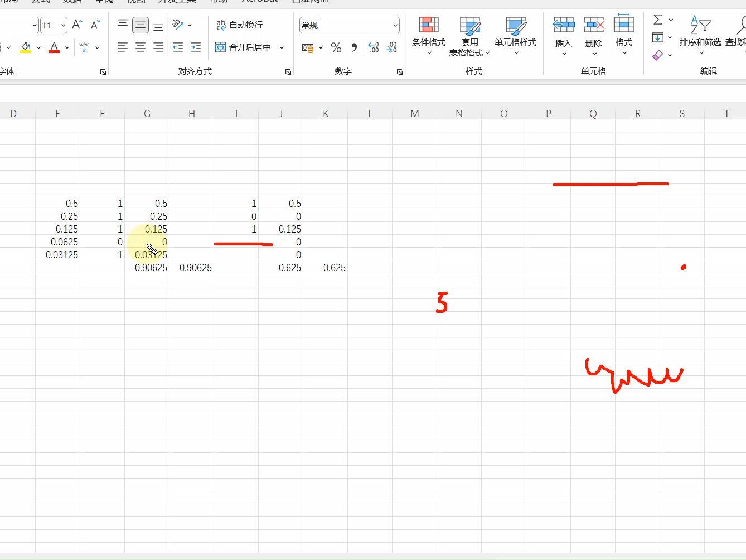This screenshot has height=560, width=746.
Task: Increase decimal places
Action: pyautogui.click(x=374, y=48)
